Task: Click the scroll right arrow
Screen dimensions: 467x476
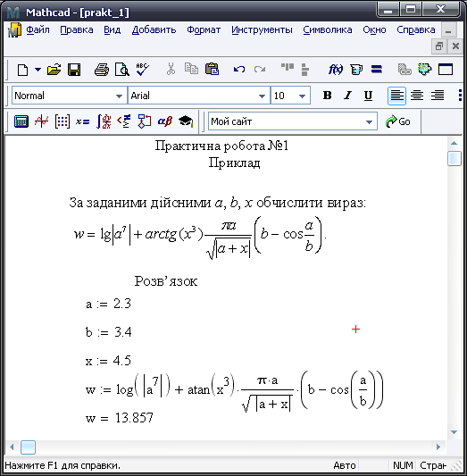Action: point(438,447)
